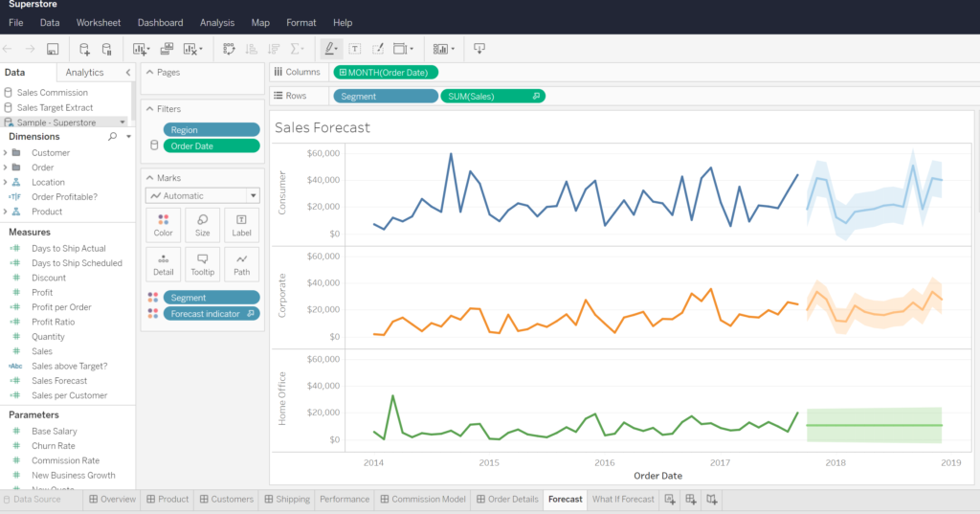The width and height of the screenshot is (980, 514).
Task: Click the Swap Rows and Columns icon
Action: click(229, 49)
